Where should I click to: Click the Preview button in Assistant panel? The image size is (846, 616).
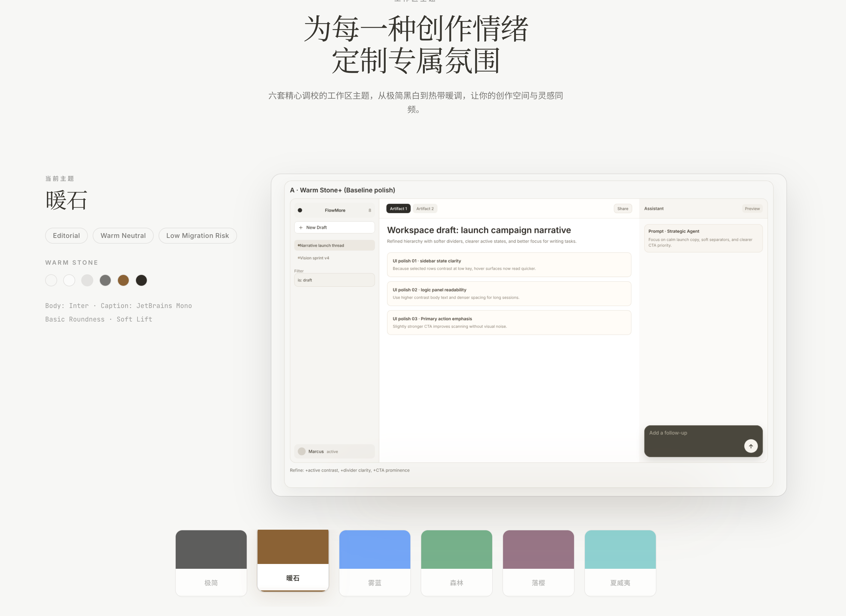(x=752, y=209)
